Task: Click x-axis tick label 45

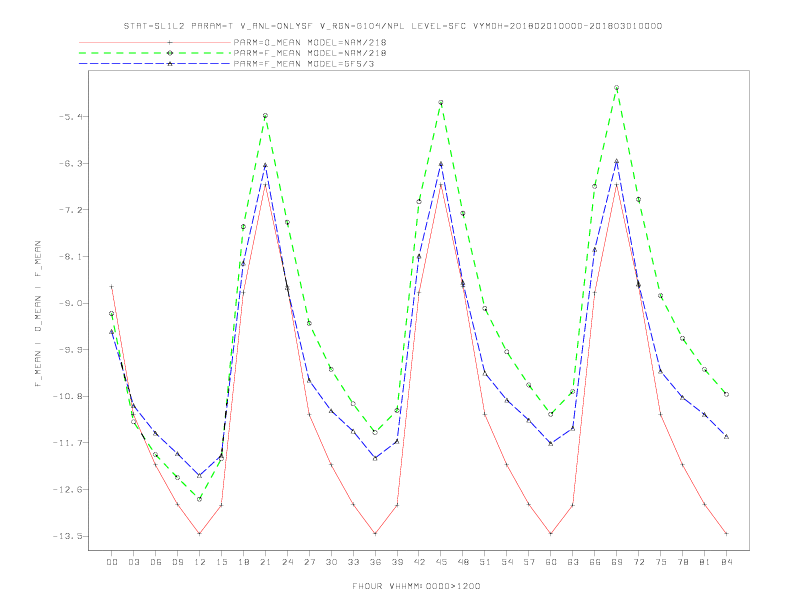Action: click(441, 562)
